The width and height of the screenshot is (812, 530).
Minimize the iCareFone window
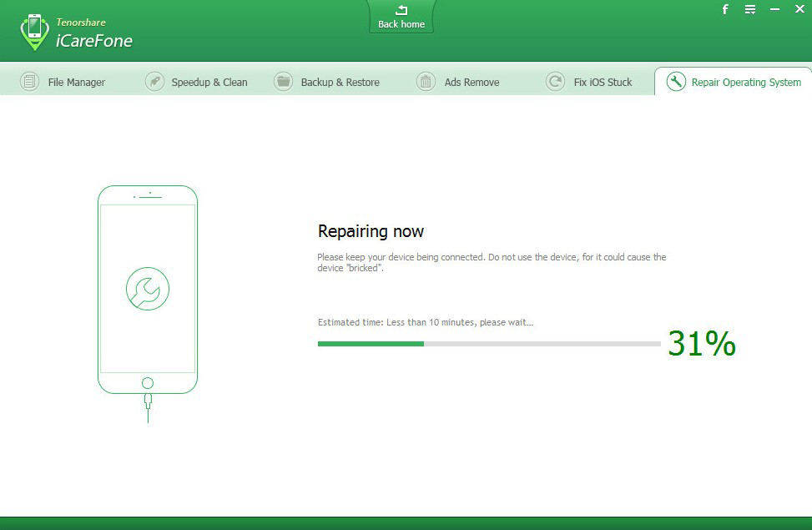(x=774, y=9)
